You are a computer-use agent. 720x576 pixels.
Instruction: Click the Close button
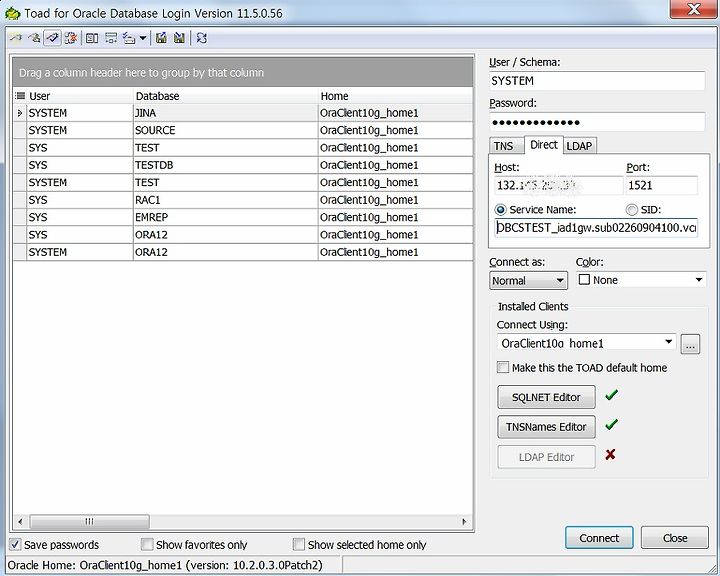pyautogui.click(x=675, y=538)
